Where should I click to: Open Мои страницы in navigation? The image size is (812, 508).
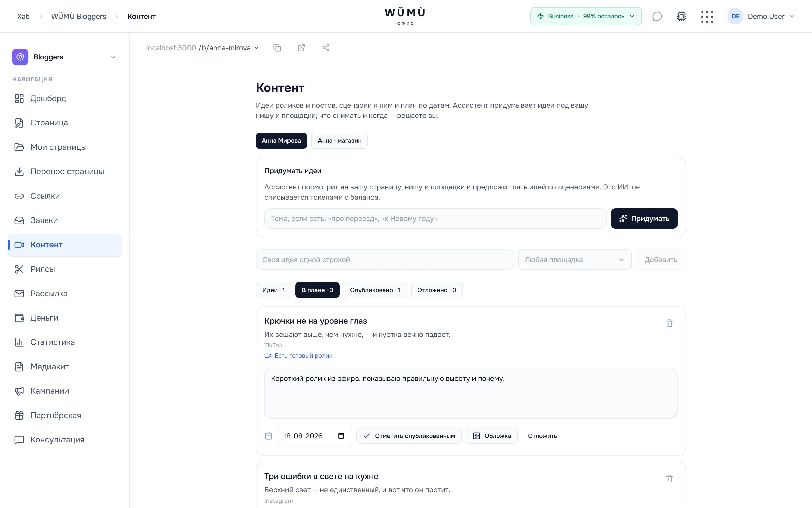65,147
